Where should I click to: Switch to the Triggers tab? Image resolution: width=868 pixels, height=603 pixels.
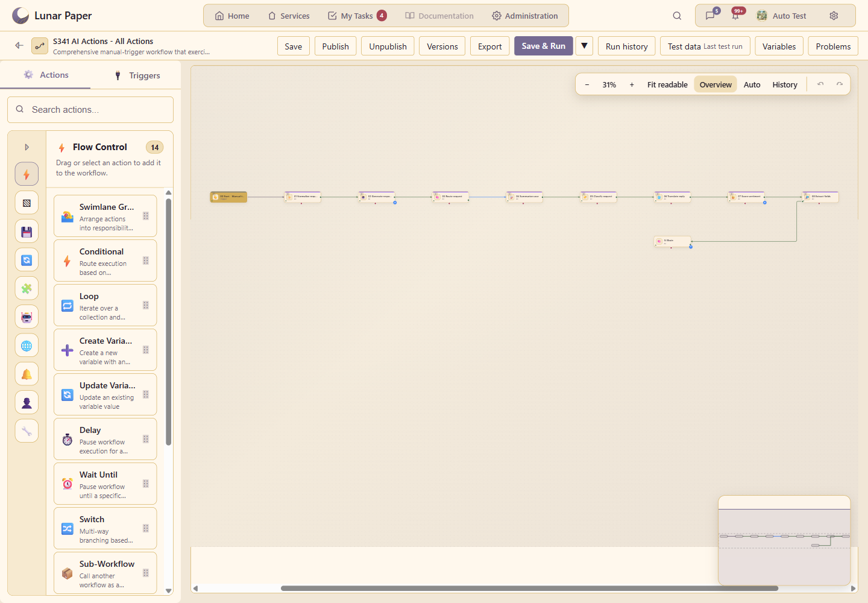pos(137,75)
